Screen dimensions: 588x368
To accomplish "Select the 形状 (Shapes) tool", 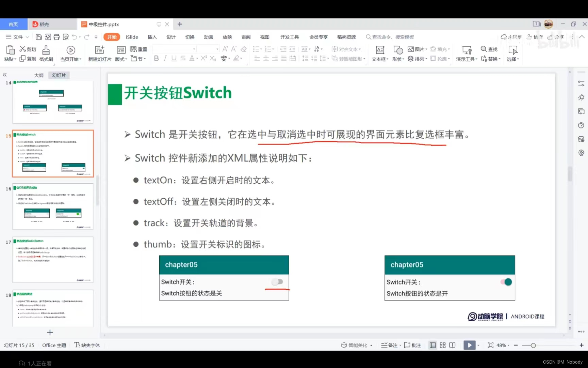I will coord(397,54).
